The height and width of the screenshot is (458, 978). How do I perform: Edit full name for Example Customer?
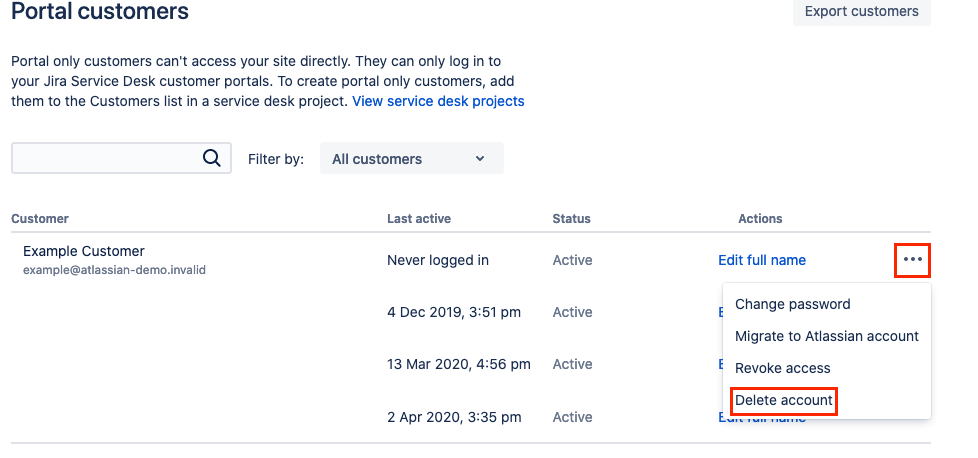(x=761, y=260)
